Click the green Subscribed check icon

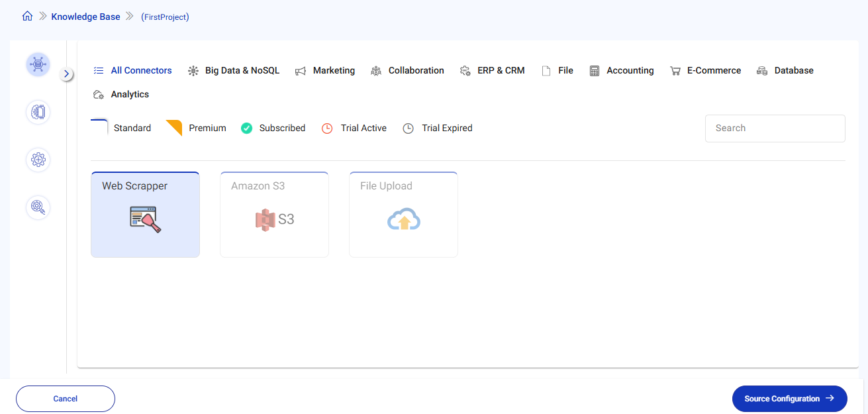(x=246, y=128)
